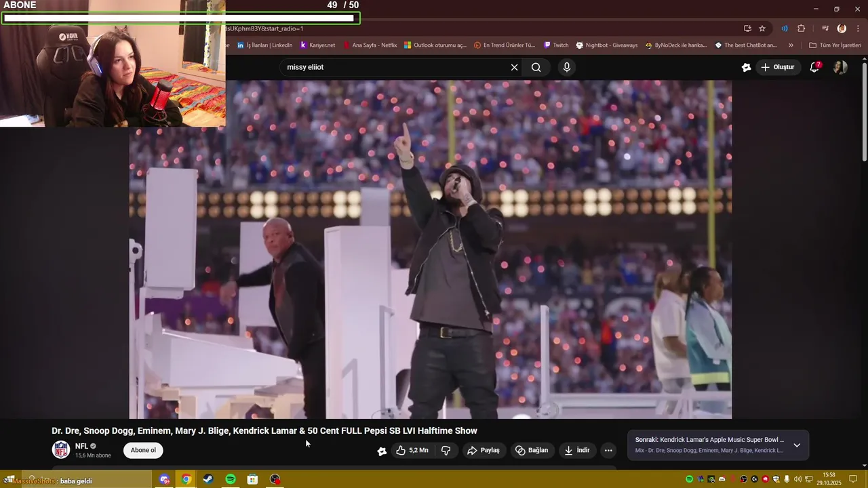The height and width of the screenshot is (488, 868).
Task: Click the install app icon in address bar
Action: point(747,28)
